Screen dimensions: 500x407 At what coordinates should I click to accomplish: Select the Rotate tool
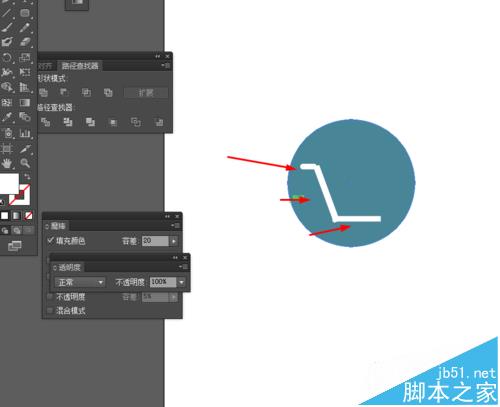[x=7, y=57]
